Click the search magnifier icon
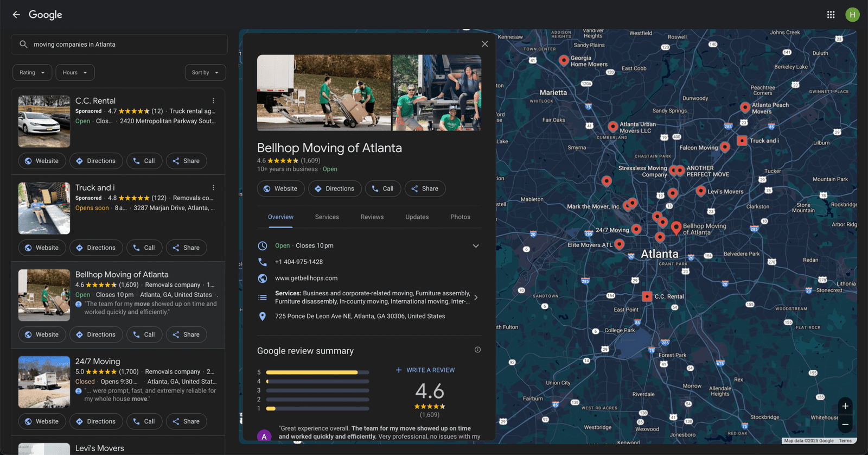This screenshot has height=455, width=868. [23, 45]
